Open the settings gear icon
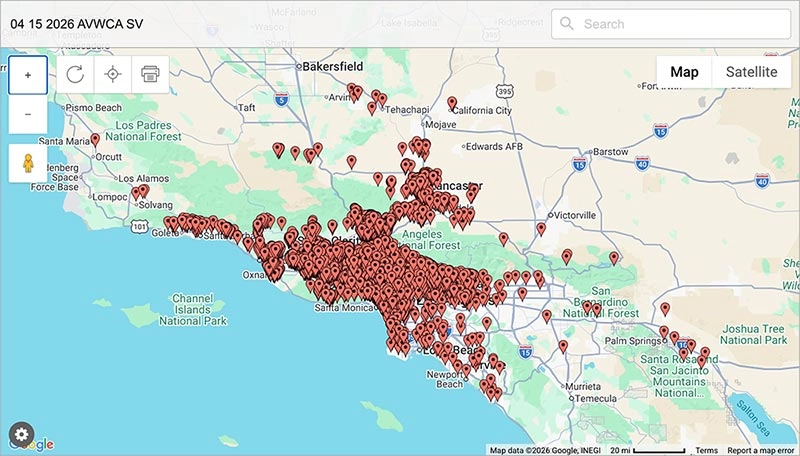The height and width of the screenshot is (456, 800). tap(21, 435)
